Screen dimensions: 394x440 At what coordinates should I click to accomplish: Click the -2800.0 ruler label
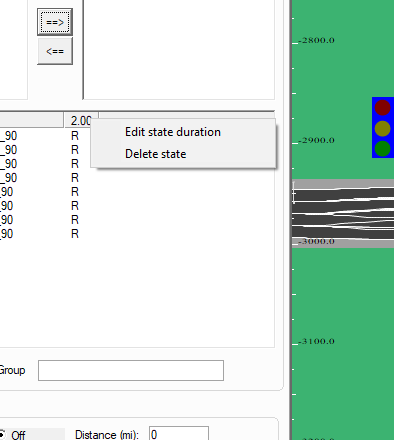coord(316,40)
